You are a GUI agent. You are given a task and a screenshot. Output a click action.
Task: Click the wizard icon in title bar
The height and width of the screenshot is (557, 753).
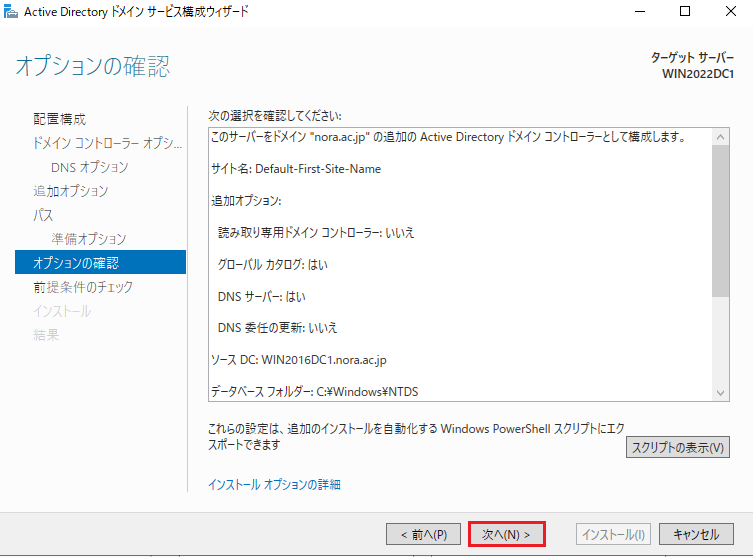click(x=11, y=11)
